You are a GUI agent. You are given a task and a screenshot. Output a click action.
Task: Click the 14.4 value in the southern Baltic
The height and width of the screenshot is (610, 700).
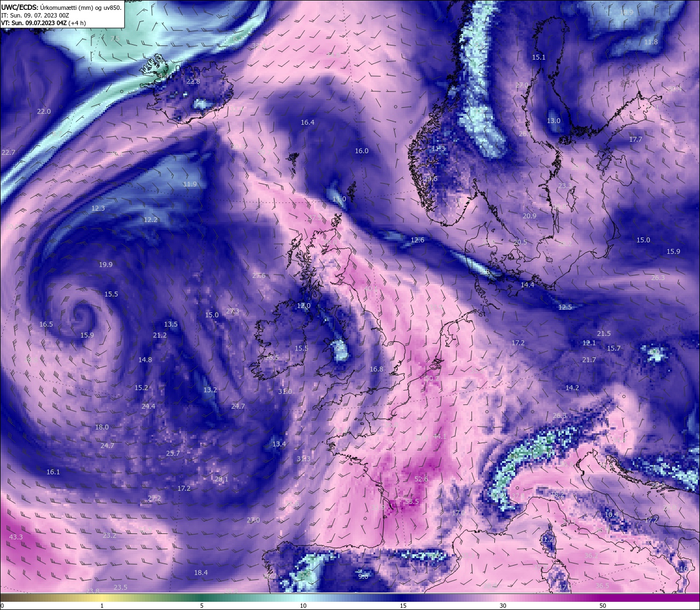click(x=527, y=284)
